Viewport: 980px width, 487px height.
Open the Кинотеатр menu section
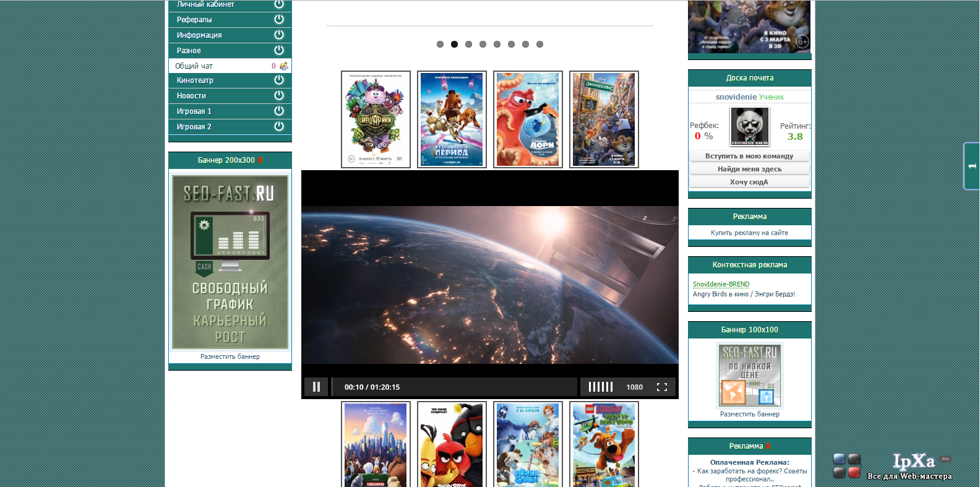pyautogui.click(x=230, y=80)
